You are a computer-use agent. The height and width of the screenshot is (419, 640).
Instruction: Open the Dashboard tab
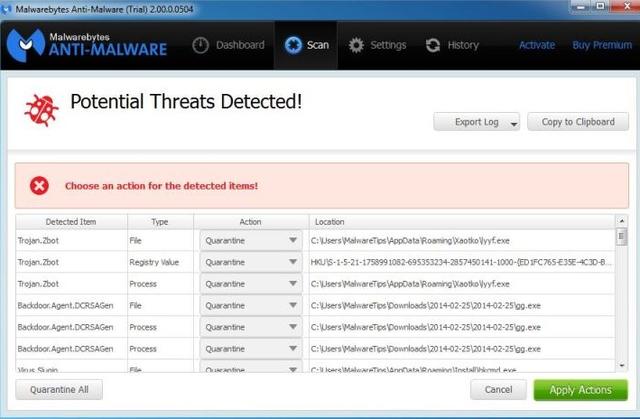pos(229,45)
